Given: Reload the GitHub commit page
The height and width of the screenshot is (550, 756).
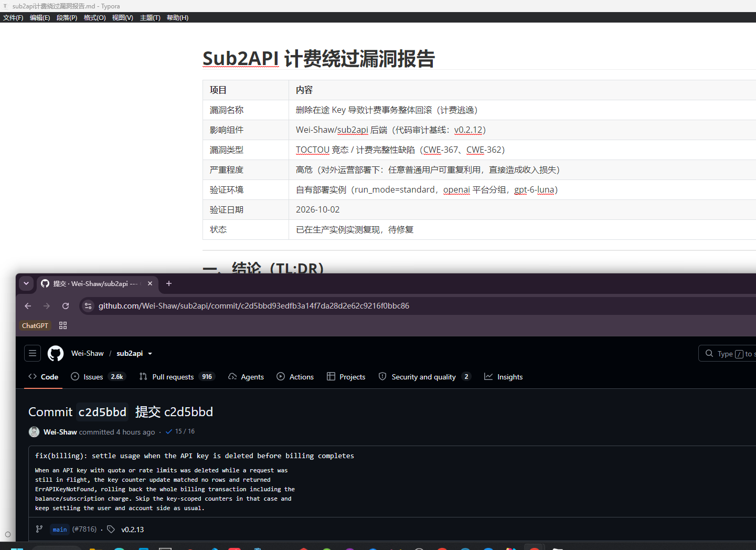Looking at the screenshot, I should (x=66, y=306).
